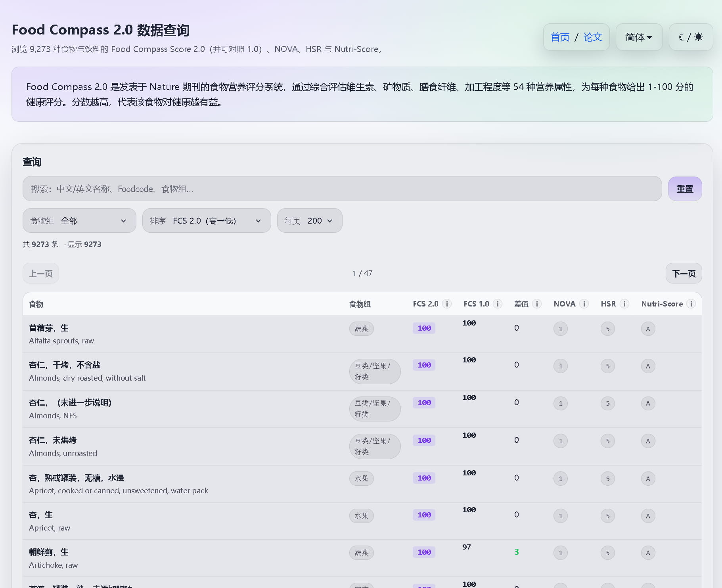Select 杏，生 food name

(41, 515)
